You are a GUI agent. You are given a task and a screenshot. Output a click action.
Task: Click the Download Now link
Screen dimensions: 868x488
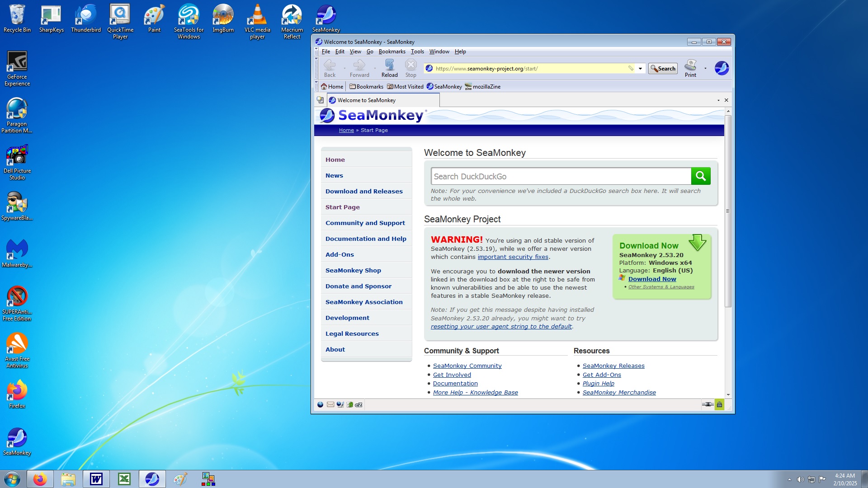(x=652, y=279)
